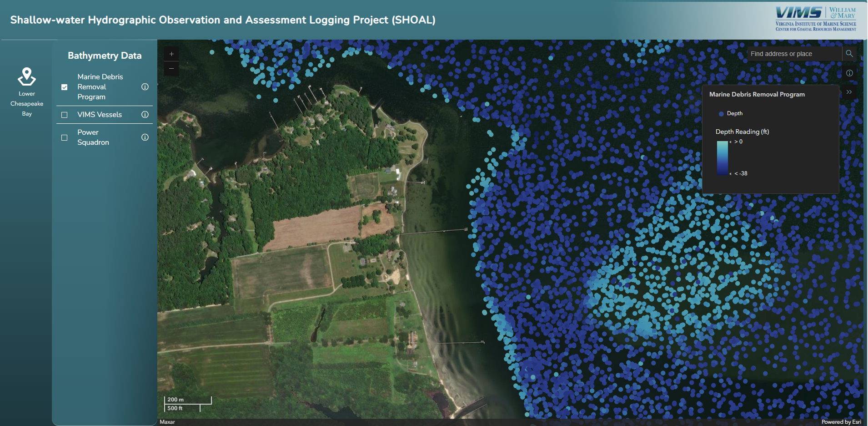Screen dimensions: 868x426
Task: Show info for VIMS Vessels layer
Action: (145, 115)
